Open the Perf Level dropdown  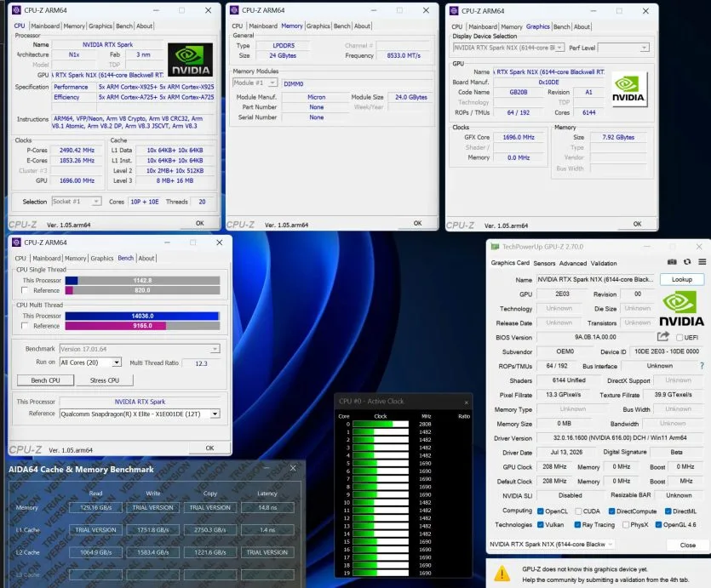pos(623,48)
